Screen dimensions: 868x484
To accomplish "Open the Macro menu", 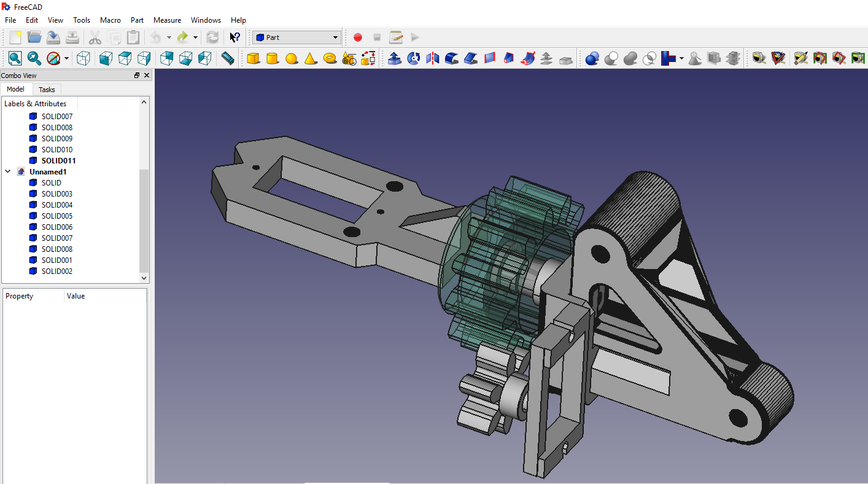I will 110,20.
